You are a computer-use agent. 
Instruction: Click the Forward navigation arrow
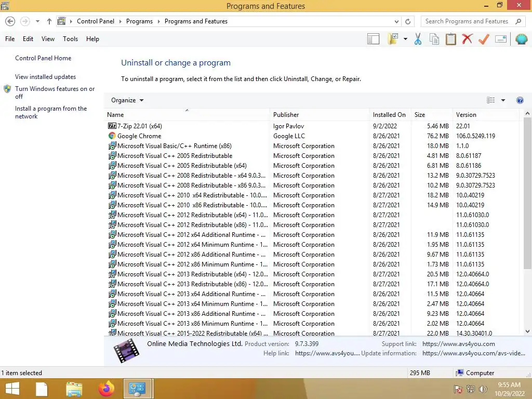coord(25,21)
